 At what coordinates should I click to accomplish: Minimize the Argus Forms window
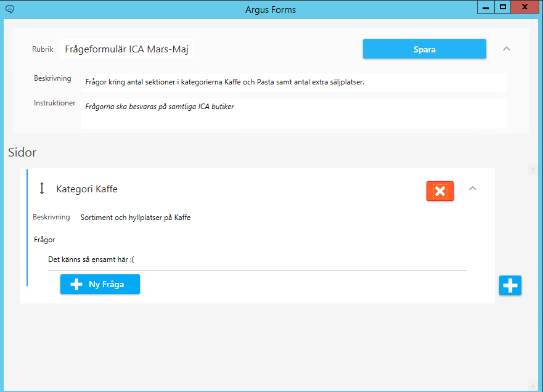pyautogui.click(x=486, y=7)
